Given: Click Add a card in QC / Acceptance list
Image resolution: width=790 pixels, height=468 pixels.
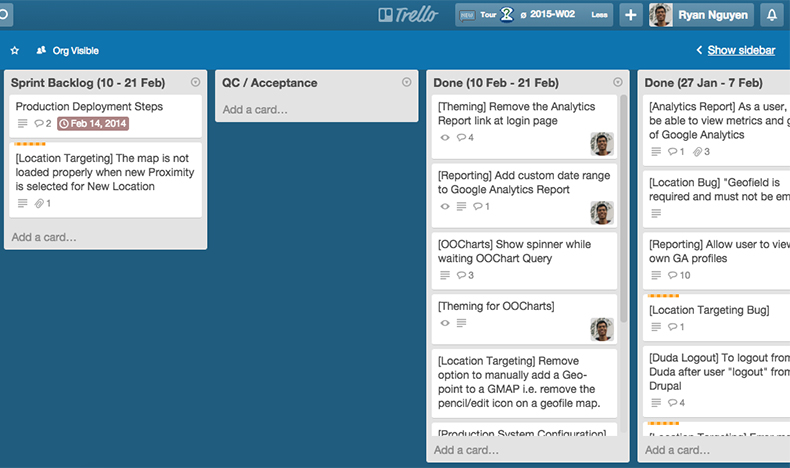Looking at the screenshot, I should click(x=255, y=109).
